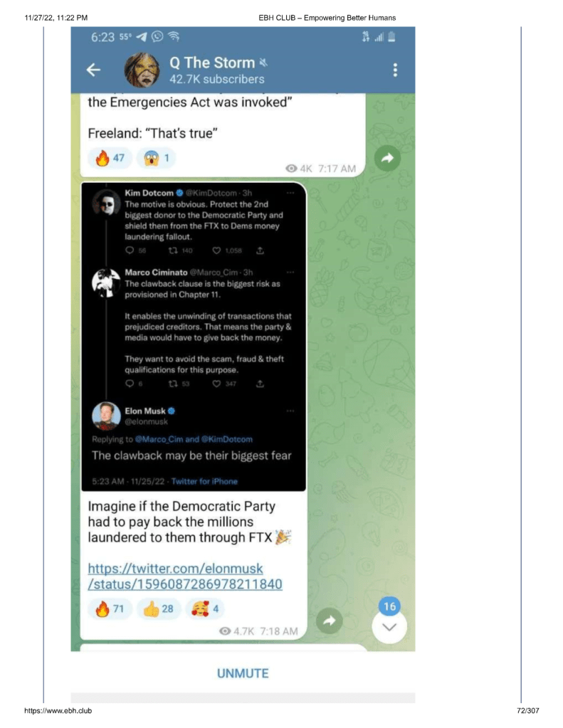The image size is (563, 728).
Task: Open the 42.7K subscribers info line
Action: 217,80
